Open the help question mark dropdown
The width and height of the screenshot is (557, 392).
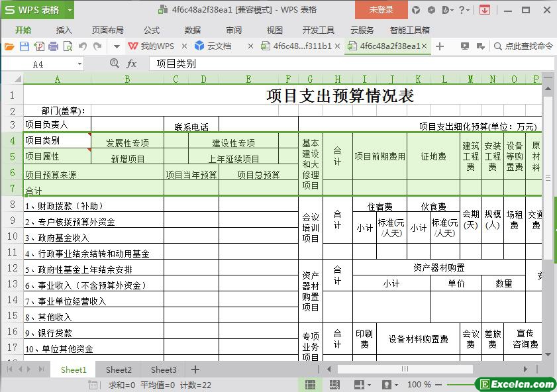[x=464, y=10]
